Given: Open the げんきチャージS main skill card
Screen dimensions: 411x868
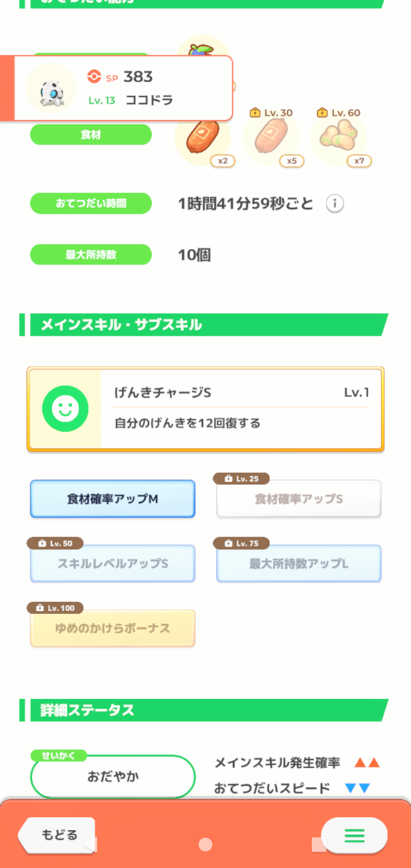Looking at the screenshot, I should (205, 409).
